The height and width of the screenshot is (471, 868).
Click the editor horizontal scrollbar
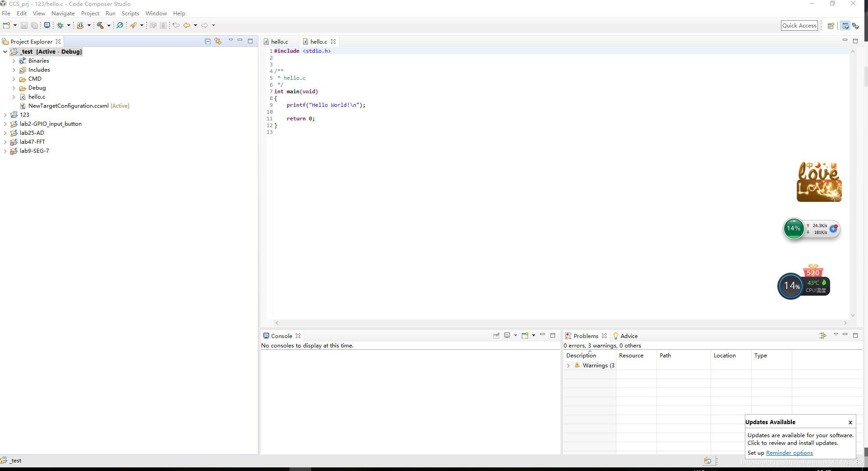point(561,323)
